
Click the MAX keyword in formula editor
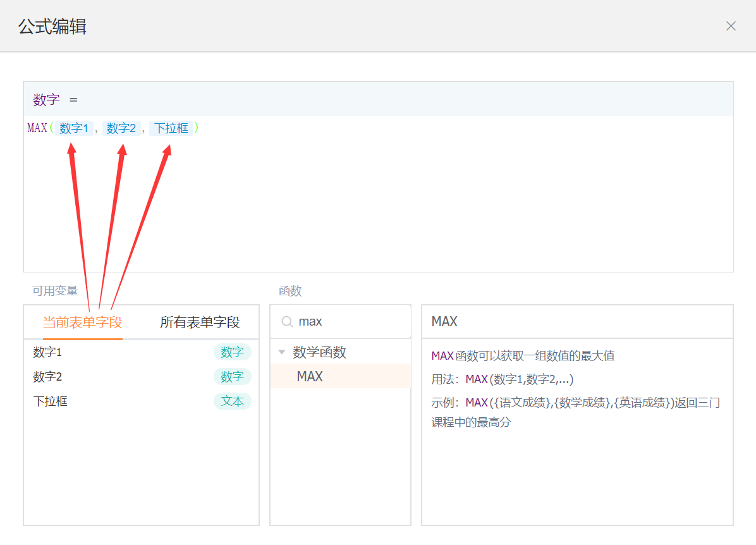[37, 128]
